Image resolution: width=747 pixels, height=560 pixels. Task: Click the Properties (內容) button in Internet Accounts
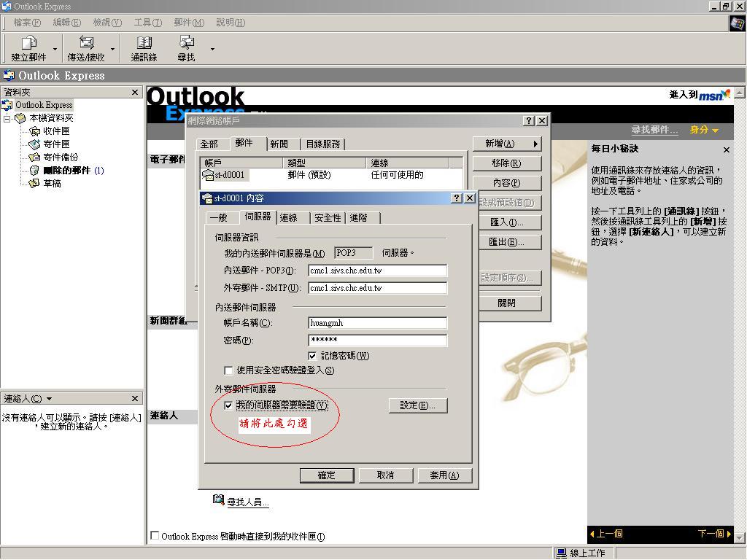(507, 183)
